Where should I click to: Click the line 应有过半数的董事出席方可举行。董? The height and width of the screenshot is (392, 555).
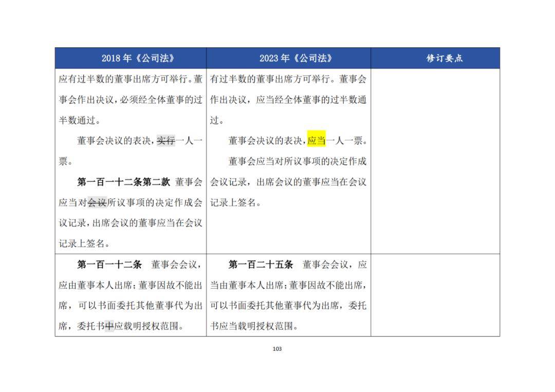point(131,79)
